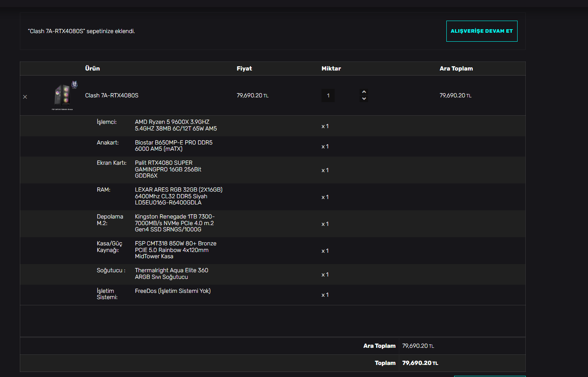Select the Toplam label in the totals
The height and width of the screenshot is (377, 588).
pyautogui.click(x=385, y=363)
